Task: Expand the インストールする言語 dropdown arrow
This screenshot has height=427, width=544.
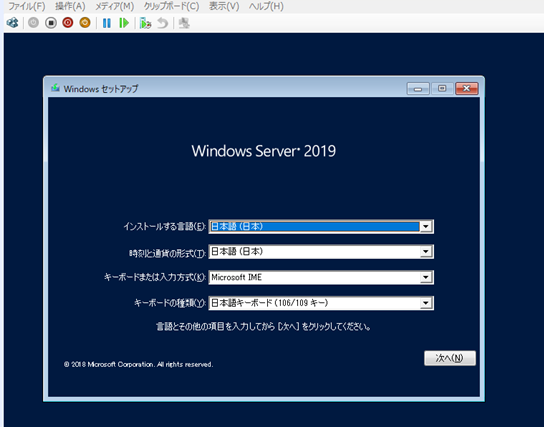Action: 426,227
